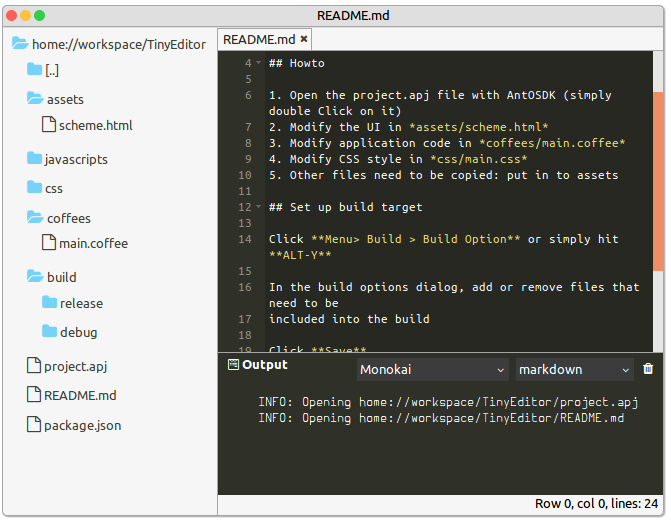671x524 pixels.
Task: Close the README.md tab
Action: click(x=304, y=39)
